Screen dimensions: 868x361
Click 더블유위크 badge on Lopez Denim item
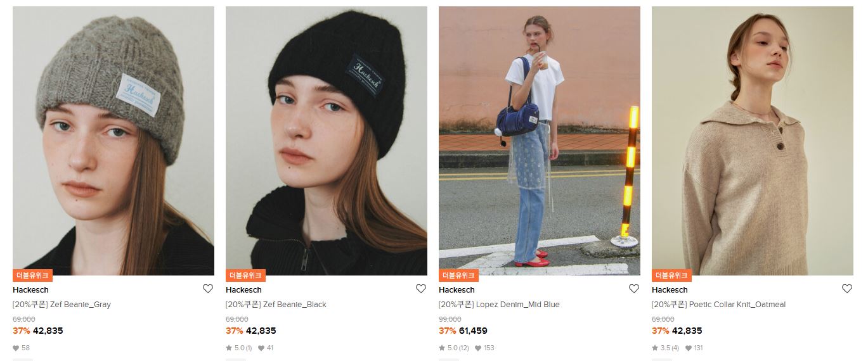click(x=458, y=275)
